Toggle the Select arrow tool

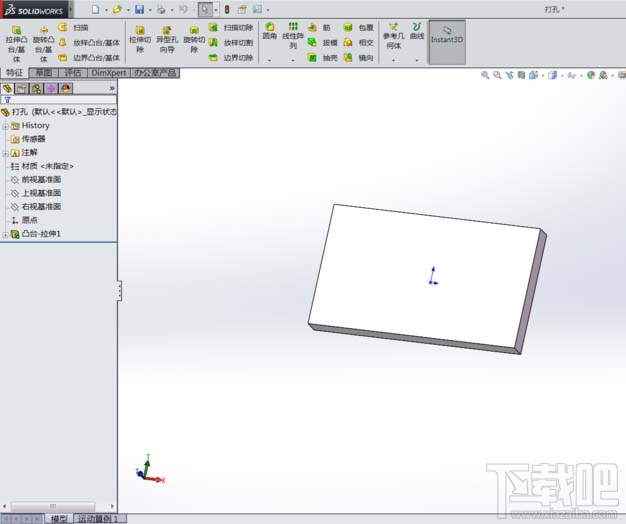[205, 9]
